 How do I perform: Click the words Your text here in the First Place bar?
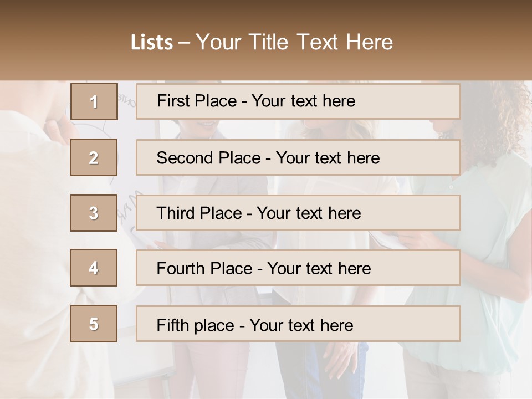coord(303,101)
